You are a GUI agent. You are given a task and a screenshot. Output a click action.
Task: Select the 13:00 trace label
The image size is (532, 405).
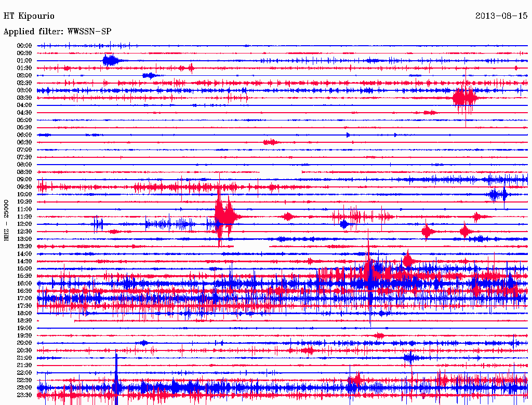click(x=24, y=239)
